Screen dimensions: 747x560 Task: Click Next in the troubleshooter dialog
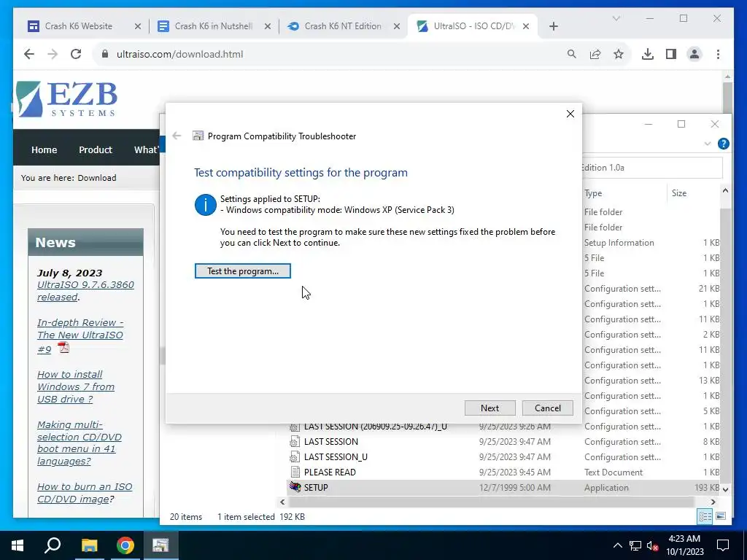(489, 408)
